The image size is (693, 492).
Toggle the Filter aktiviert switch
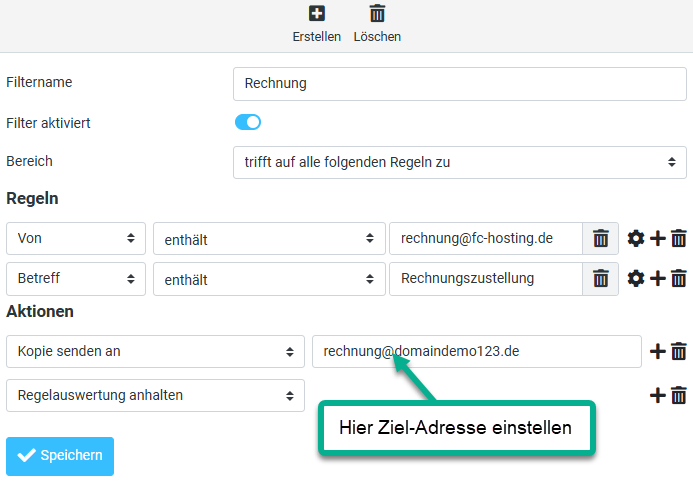247,122
